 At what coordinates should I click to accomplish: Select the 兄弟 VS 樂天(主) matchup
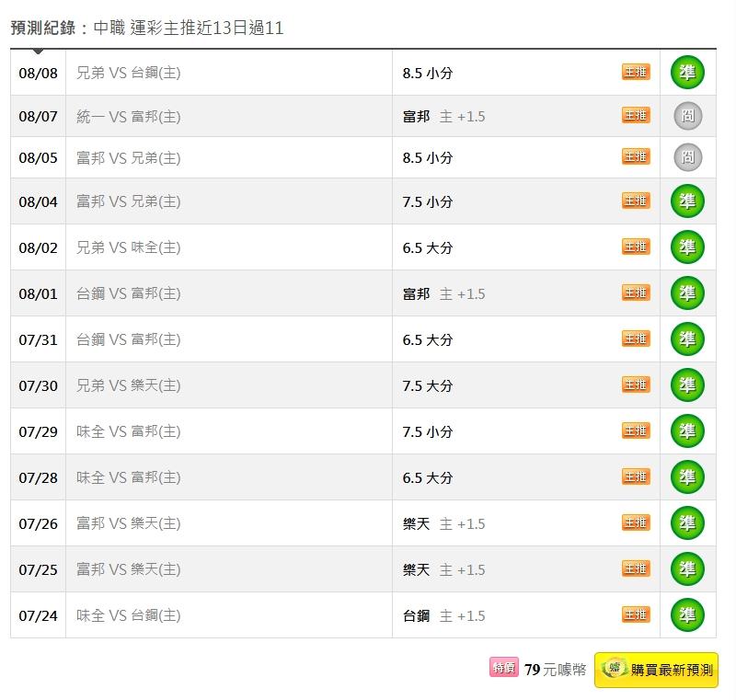128,385
